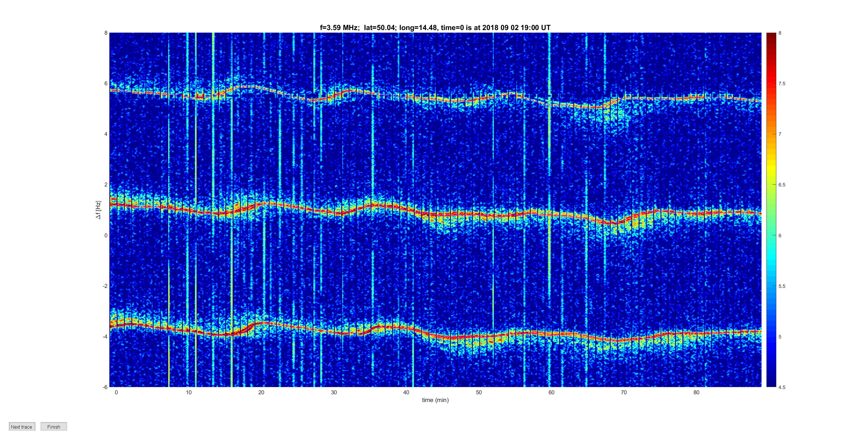Click the 'time (min)' x-axis label
The image size is (868, 435).
pos(435,400)
